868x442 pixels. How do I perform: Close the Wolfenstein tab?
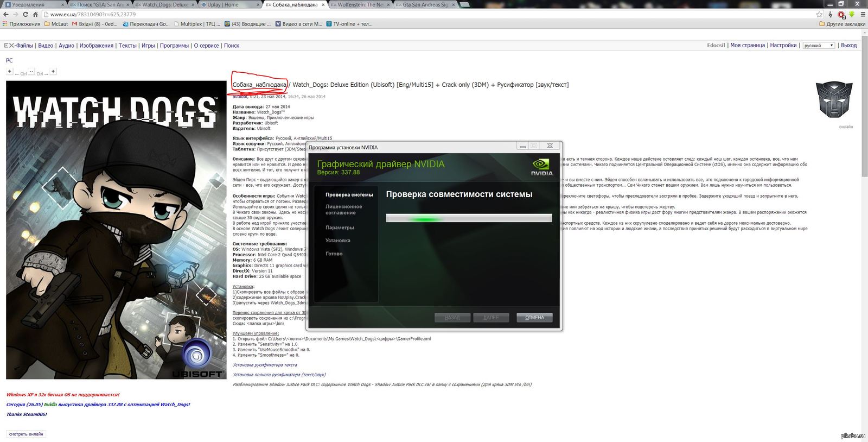coord(389,4)
